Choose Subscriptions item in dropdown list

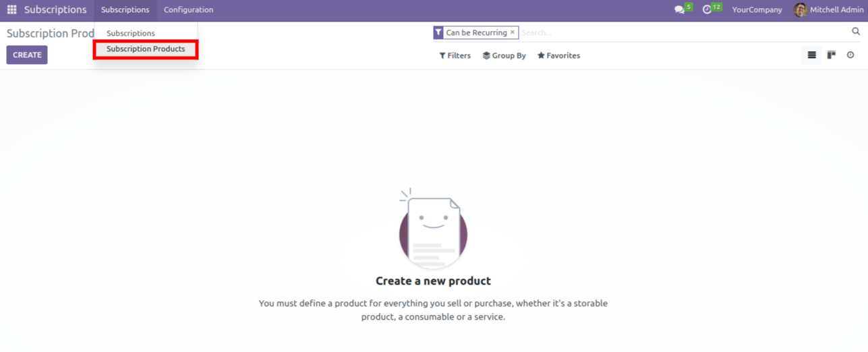pyautogui.click(x=131, y=33)
